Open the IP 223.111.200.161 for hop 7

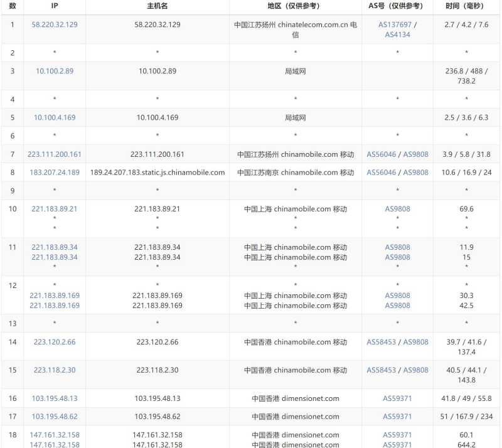(x=54, y=154)
